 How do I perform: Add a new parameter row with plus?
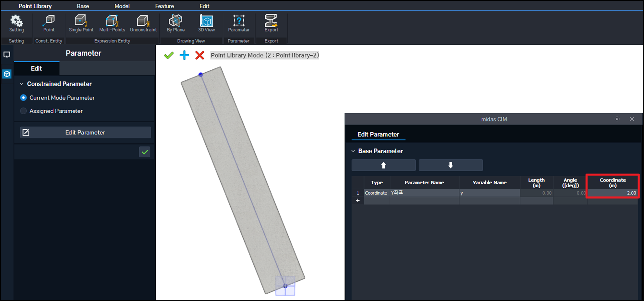point(358,200)
